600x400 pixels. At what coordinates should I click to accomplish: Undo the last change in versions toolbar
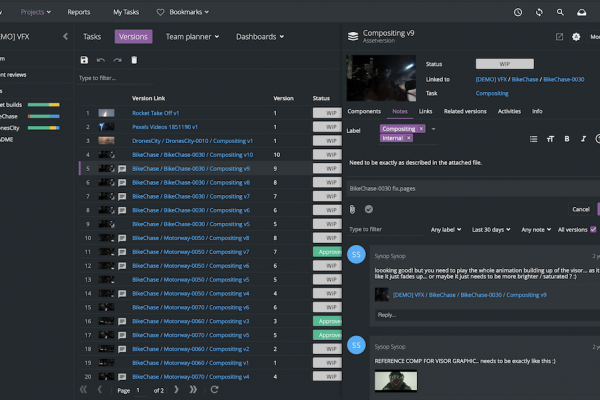pos(101,60)
